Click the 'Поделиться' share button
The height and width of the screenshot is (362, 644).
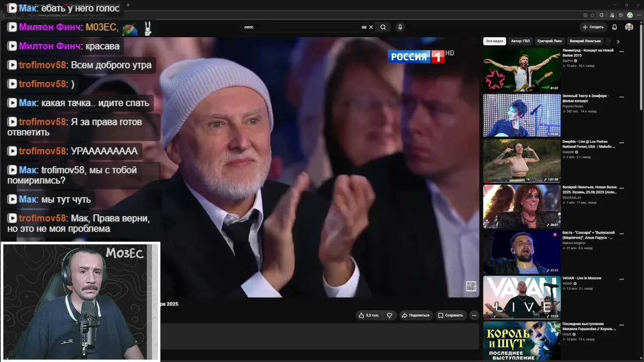[416, 315]
